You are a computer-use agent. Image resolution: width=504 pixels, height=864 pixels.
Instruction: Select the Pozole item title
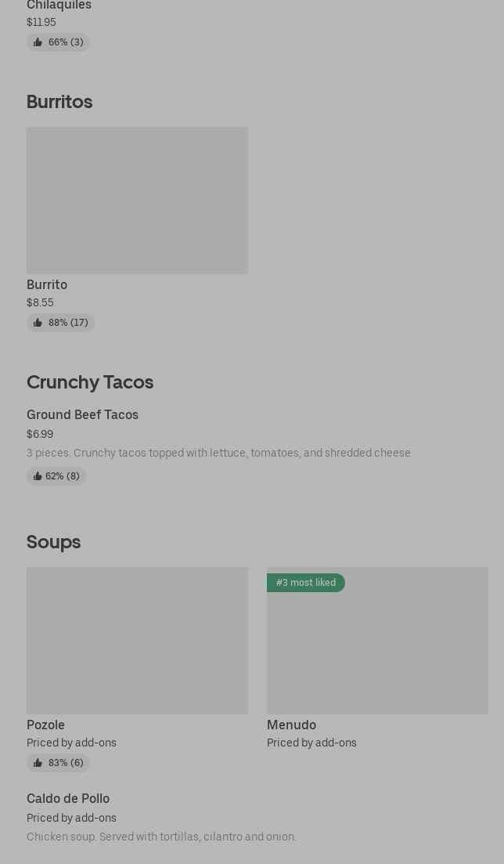click(x=45, y=725)
